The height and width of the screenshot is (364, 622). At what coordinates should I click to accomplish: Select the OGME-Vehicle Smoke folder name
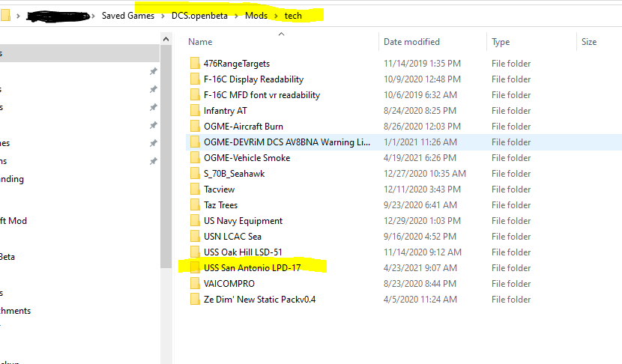tap(247, 158)
